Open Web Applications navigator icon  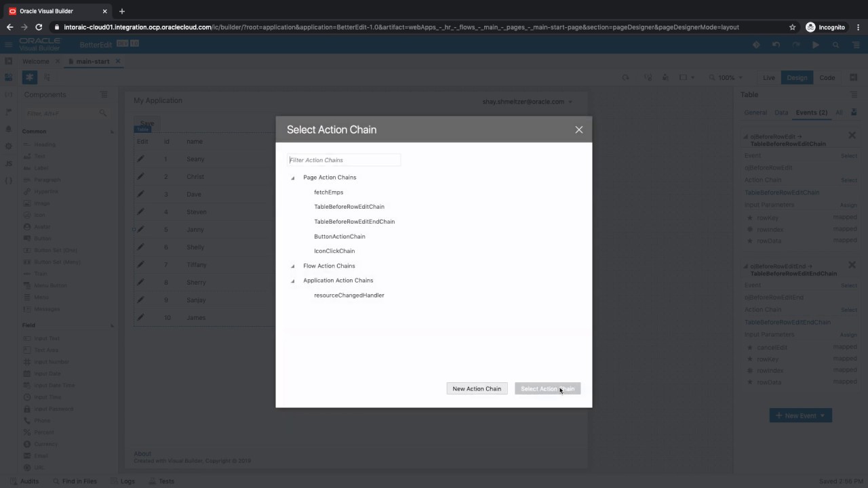9,77
